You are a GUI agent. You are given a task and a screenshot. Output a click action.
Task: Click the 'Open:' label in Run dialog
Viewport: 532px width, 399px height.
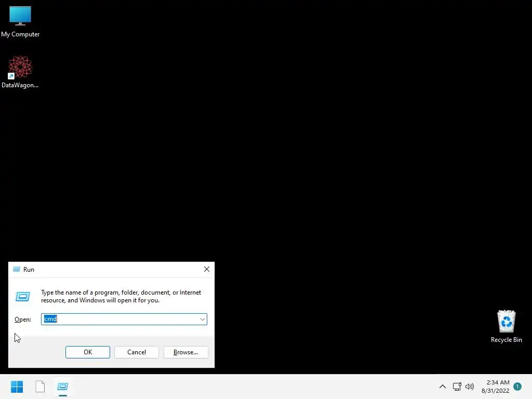click(x=23, y=320)
